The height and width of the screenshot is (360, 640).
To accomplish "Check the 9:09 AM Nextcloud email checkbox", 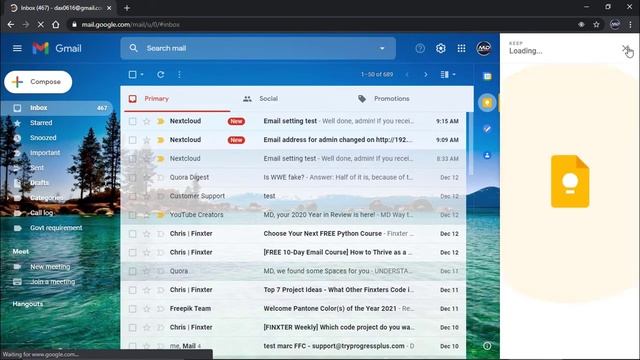I will point(133,140).
